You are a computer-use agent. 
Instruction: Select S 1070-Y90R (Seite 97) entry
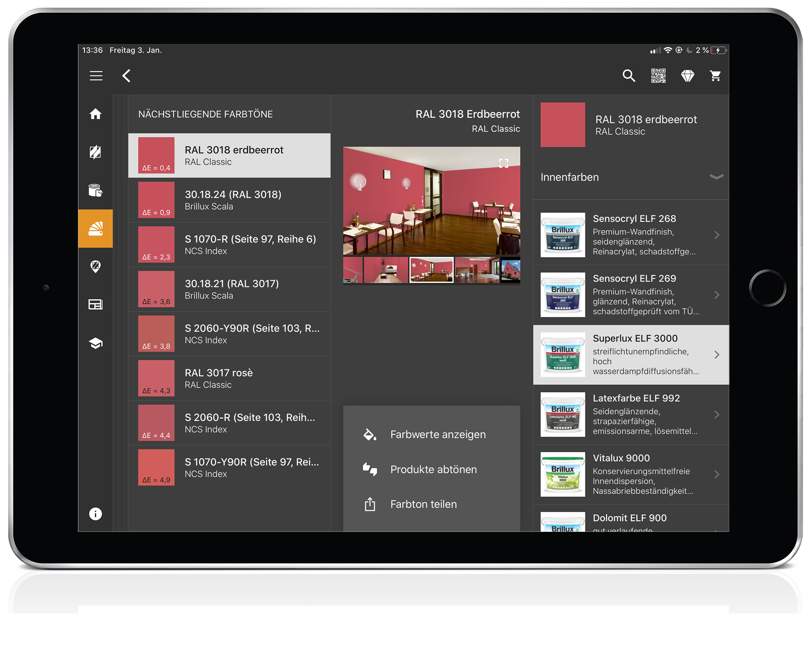[x=229, y=468]
